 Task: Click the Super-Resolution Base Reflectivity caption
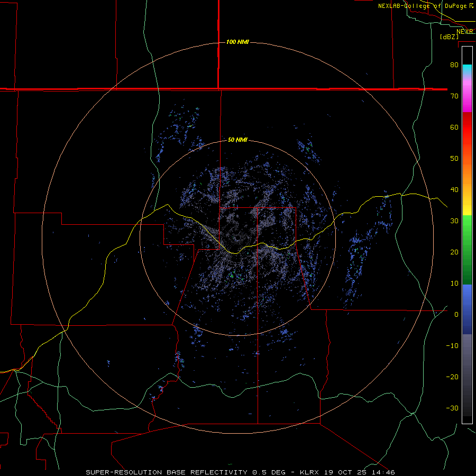pyautogui.click(x=240, y=472)
